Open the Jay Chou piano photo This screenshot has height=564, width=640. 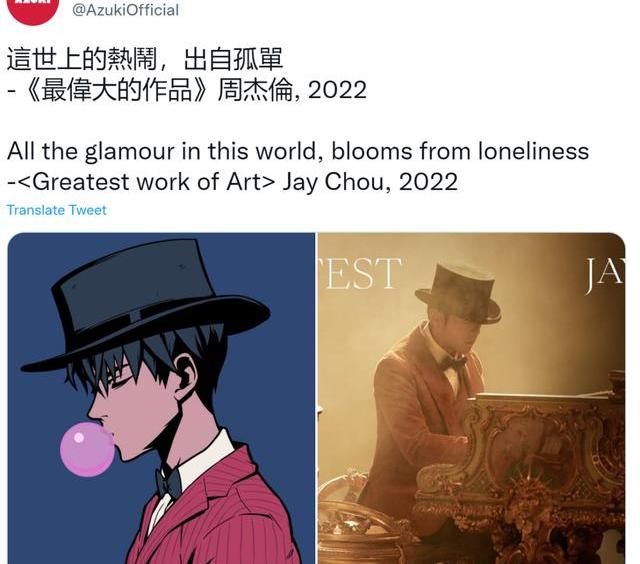click(471, 398)
